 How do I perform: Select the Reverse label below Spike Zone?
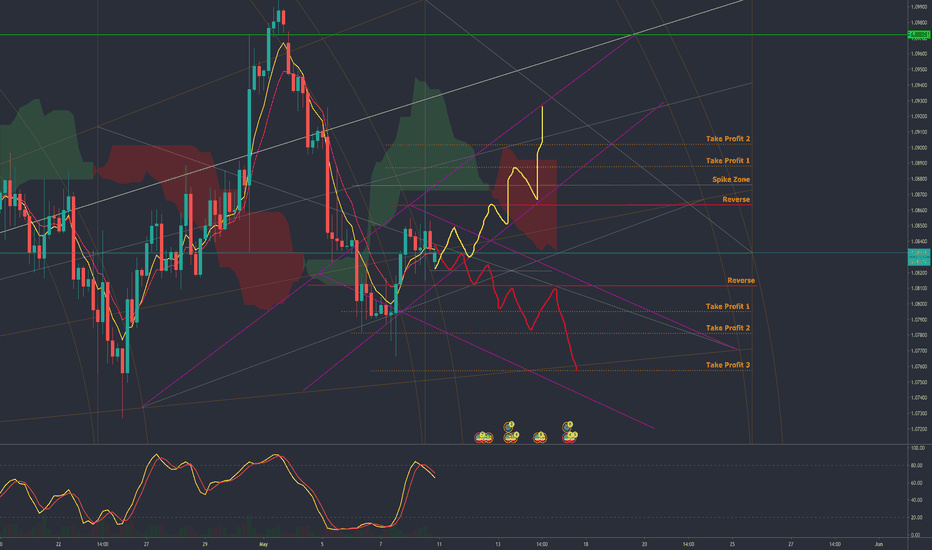click(x=736, y=200)
